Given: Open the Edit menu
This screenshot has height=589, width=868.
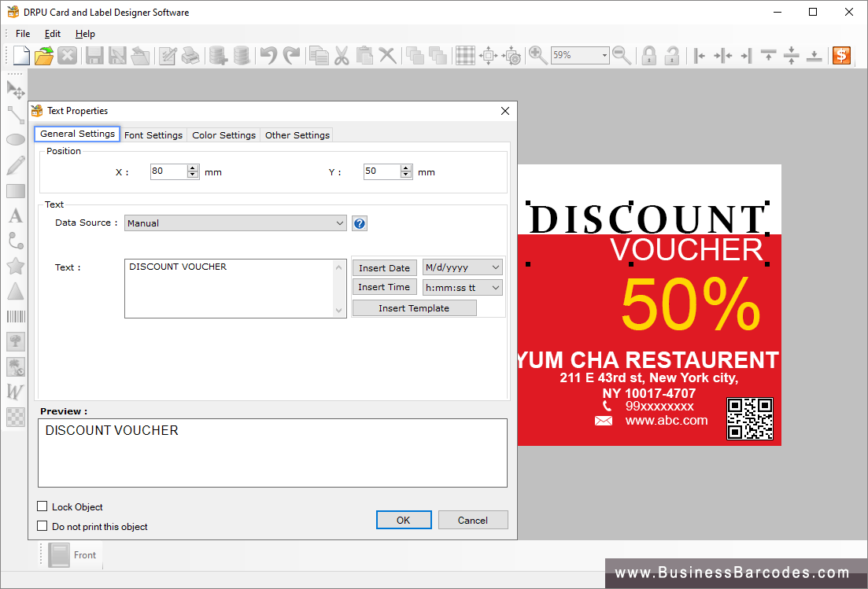Looking at the screenshot, I should click(x=53, y=34).
